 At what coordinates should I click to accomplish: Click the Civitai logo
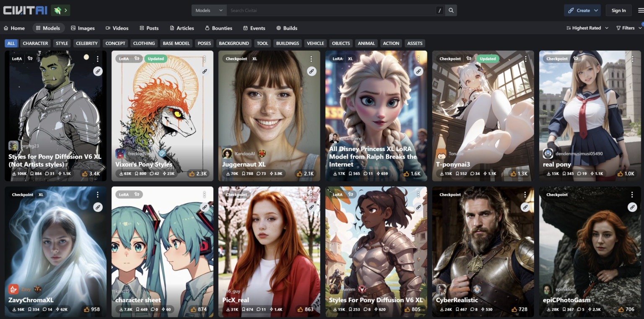pos(25,10)
